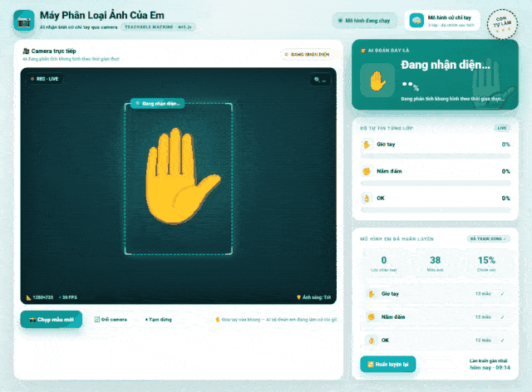The image size is (532, 392).
Task: Click the 'hôm nay · 09:14' last-train timestamp
Action: (490, 368)
